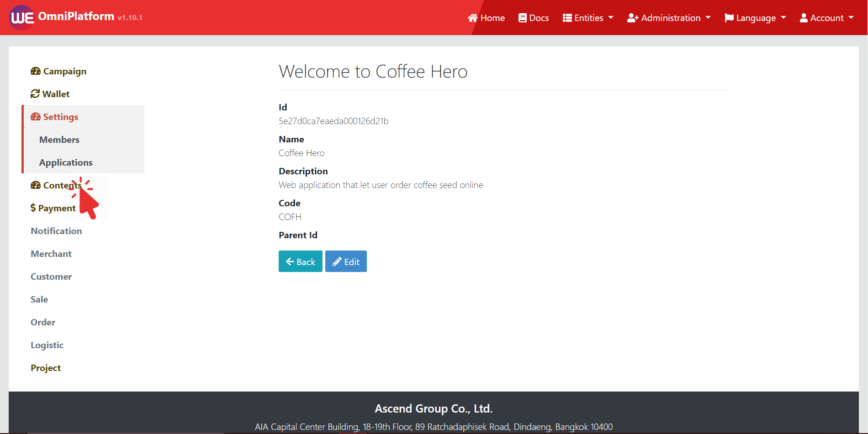Expand the Administration dropdown
This screenshot has height=434, width=868.
(x=669, y=18)
